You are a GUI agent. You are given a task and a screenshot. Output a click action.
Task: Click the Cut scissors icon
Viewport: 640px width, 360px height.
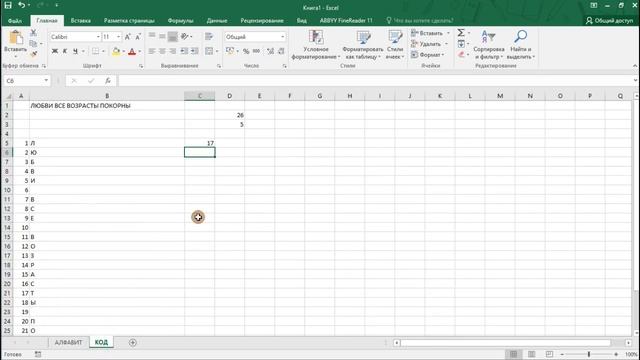[33, 33]
